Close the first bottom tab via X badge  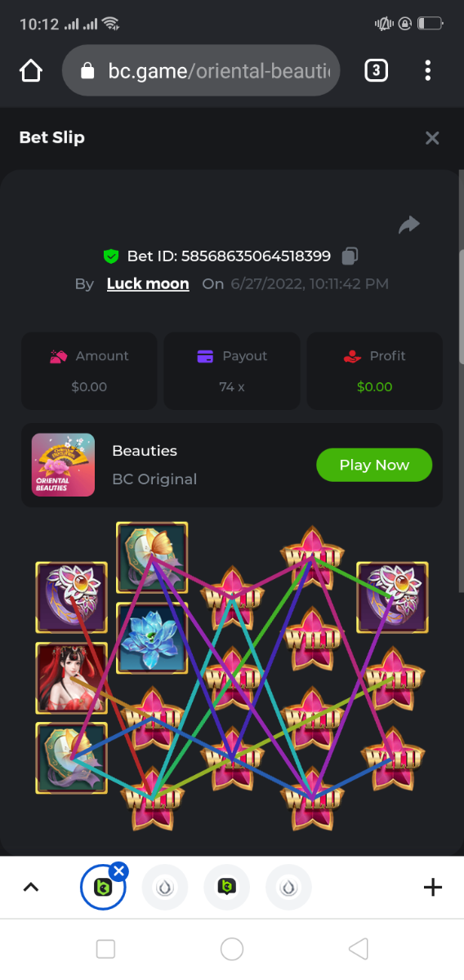(119, 871)
